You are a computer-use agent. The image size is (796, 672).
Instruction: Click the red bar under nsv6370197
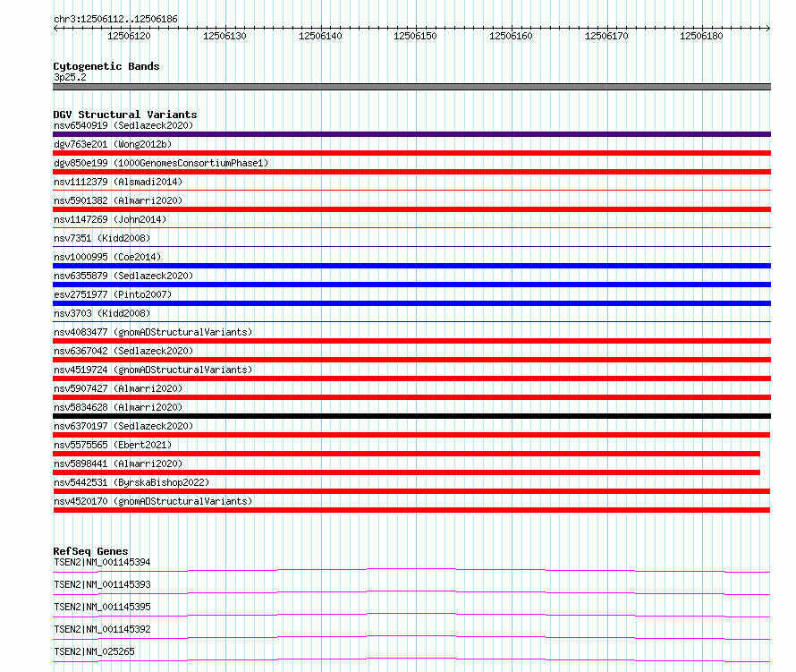(411, 435)
